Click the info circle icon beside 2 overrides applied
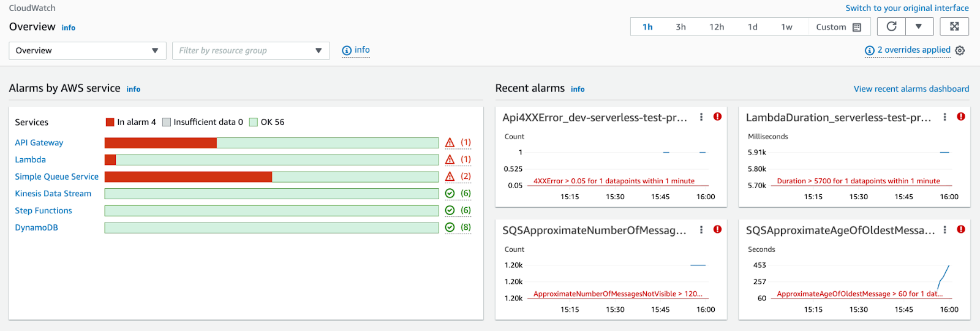This screenshot has height=331, width=980. 869,50
